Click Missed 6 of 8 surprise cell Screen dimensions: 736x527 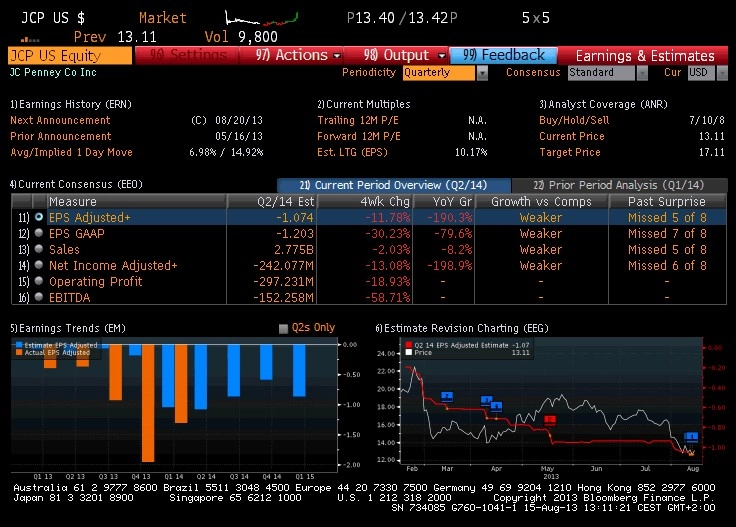click(x=667, y=265)
